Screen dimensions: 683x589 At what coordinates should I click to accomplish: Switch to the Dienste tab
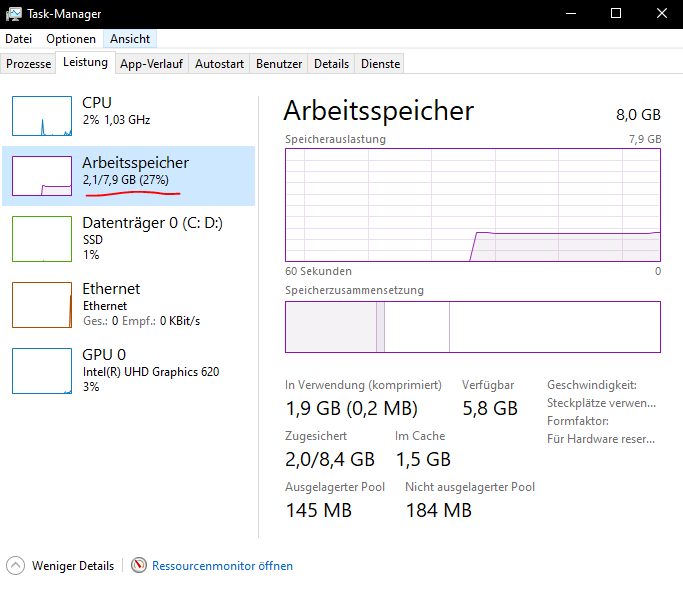click(x=381, y=64)
